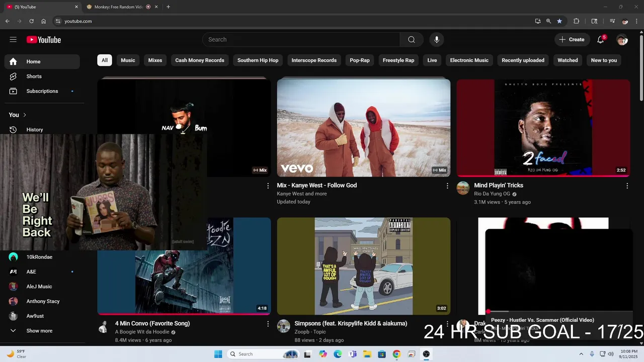Click Zoopb - Topic channel name
This screenshot has width=644, height=362.
pos(310,332)
